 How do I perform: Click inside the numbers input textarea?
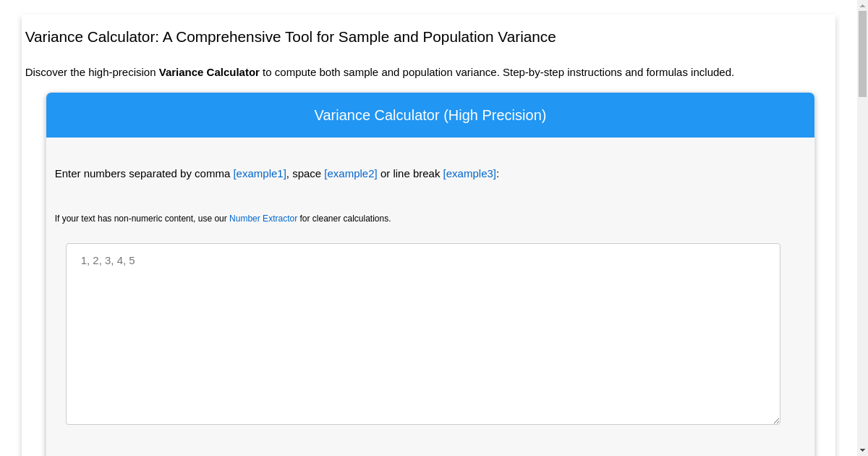pos(423,333)
